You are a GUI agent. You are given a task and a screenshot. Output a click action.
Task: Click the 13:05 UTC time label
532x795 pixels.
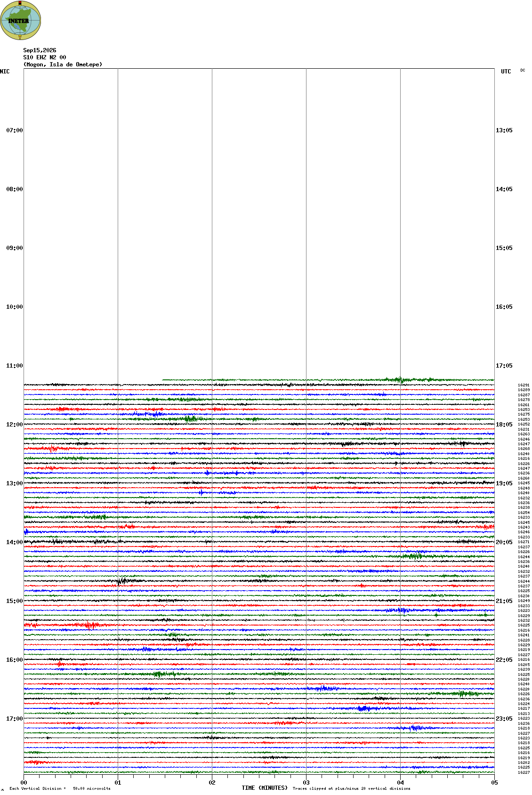(x=504, y=130)
